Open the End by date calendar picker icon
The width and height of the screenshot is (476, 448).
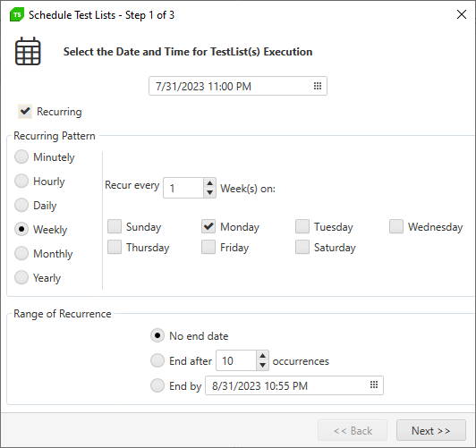click(x=374, y=385)
